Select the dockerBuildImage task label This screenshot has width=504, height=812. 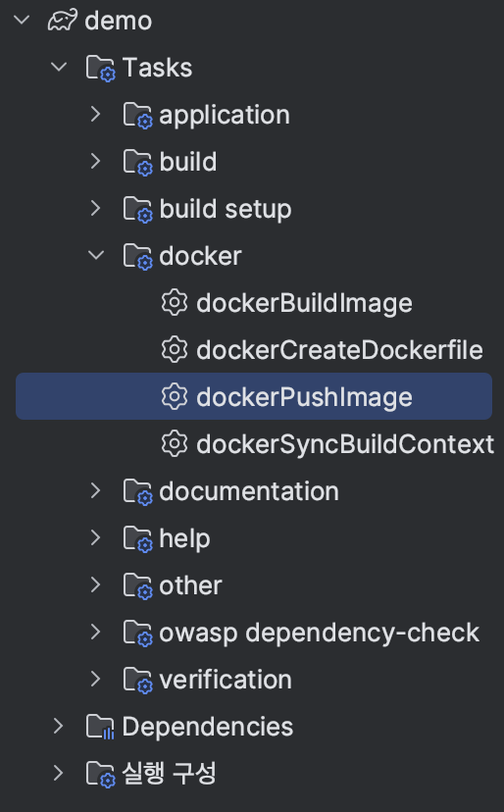304,303
